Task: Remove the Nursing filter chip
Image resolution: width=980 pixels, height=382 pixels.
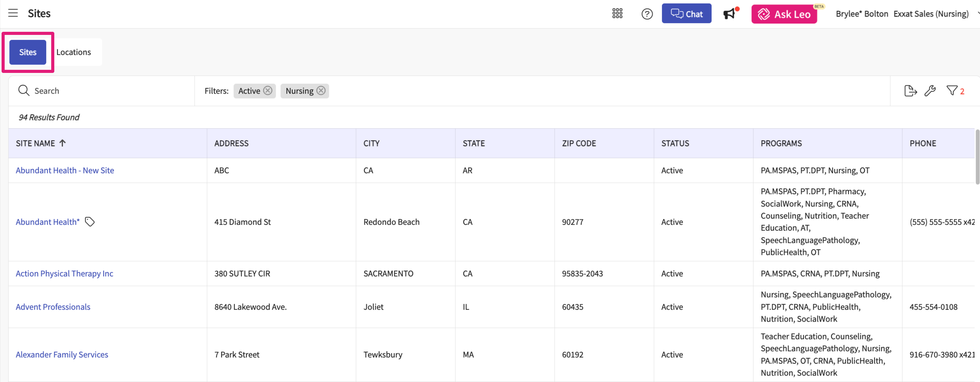Action: click(321, 91)
